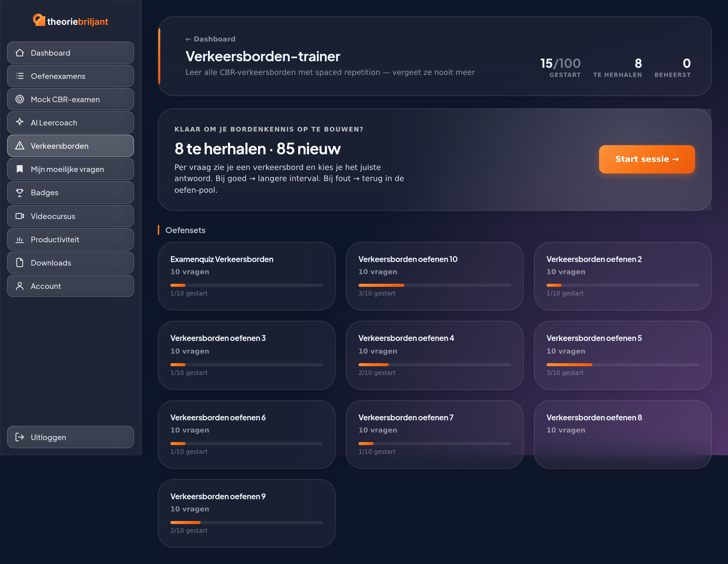Screen dimensions: 728x564
Task: Click the AI Leercoach sparkle icon
Action: click(20, 122)
